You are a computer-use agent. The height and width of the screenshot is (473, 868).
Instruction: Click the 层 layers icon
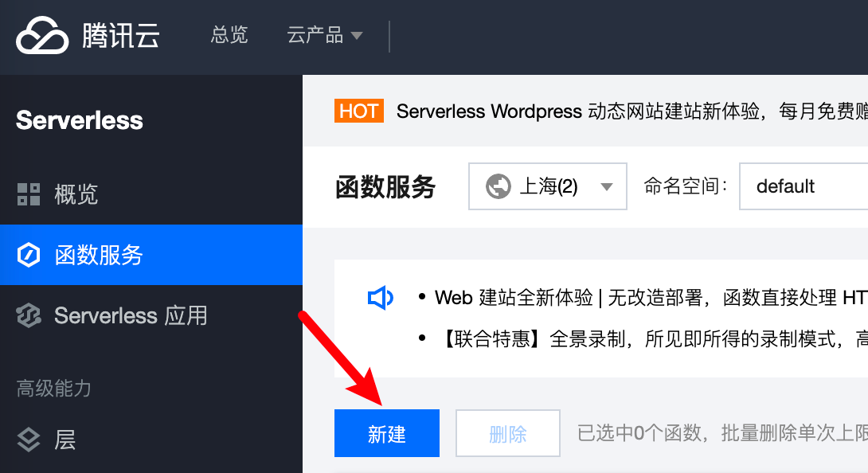29,440
